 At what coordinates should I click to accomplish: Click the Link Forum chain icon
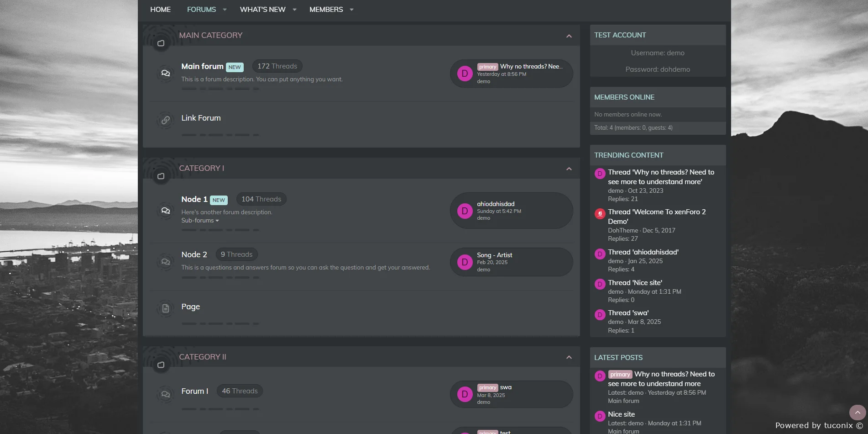click(166, 120)
